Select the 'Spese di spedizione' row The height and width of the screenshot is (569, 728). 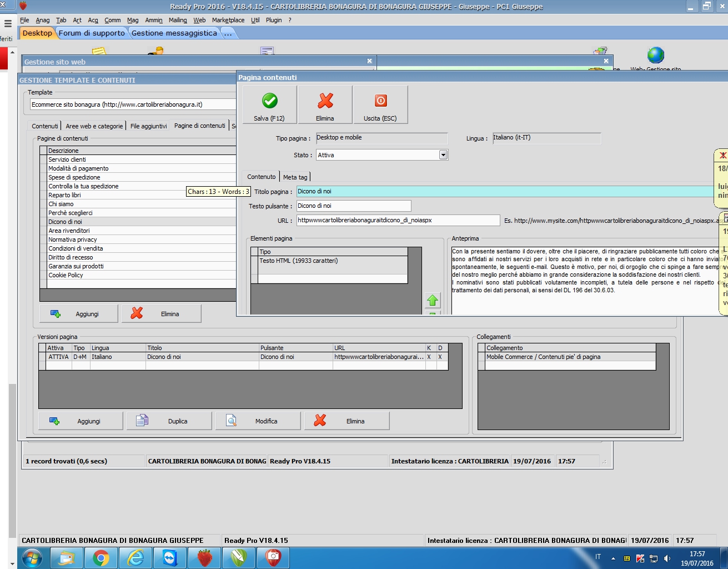click(x=142, y=177)
